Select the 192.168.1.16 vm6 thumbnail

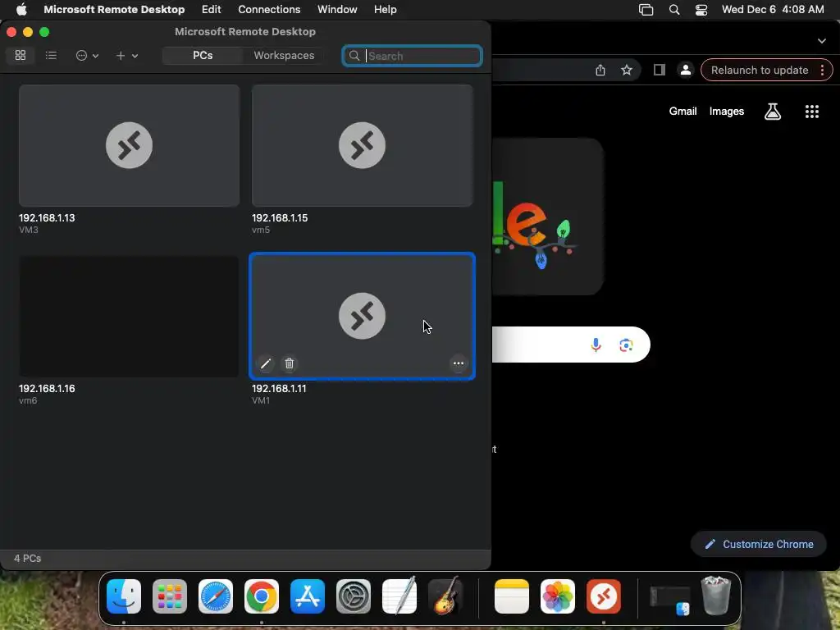point(129,316)
